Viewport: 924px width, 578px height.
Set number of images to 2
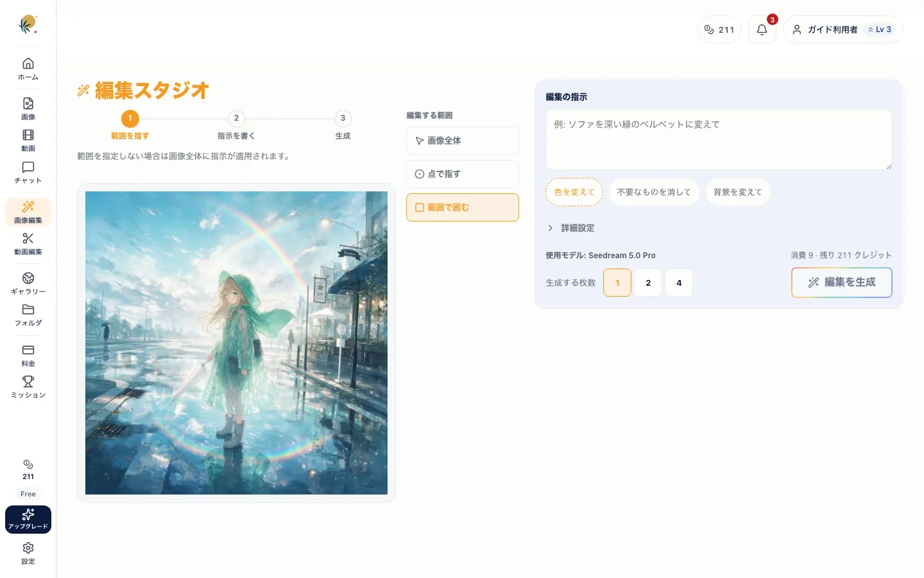[x=648, y=283]
